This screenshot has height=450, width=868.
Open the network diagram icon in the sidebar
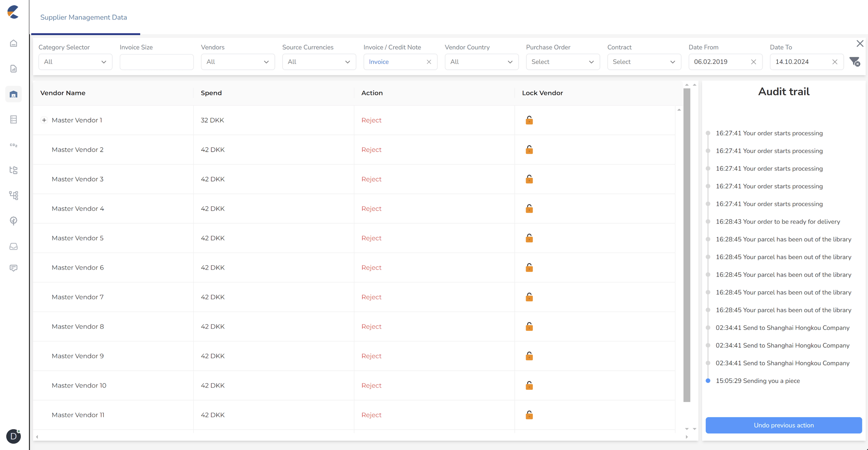13,196
